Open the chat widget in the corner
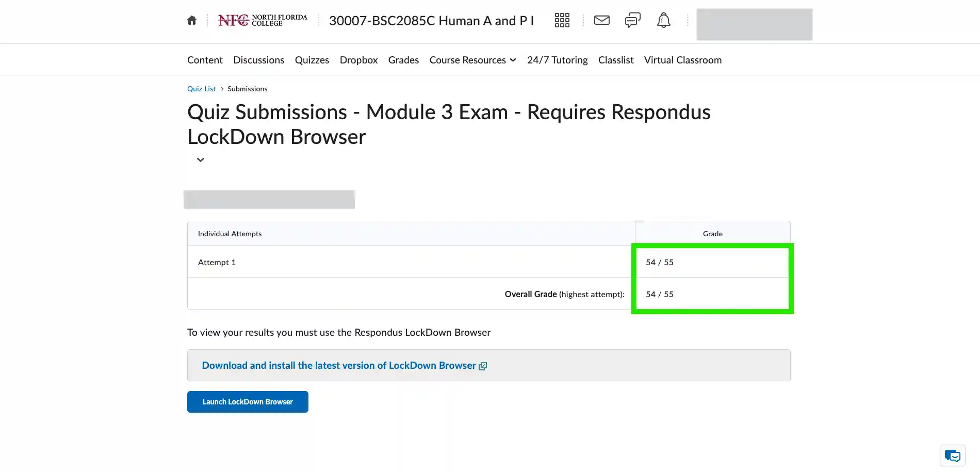The width and height of the screenshot is (980, 472). pos(953,456)
